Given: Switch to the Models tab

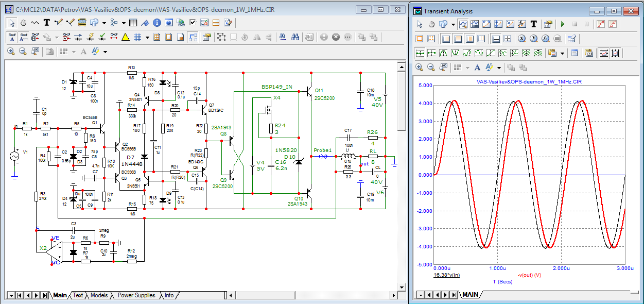Looking at the screenshot, I should [99, 295].
